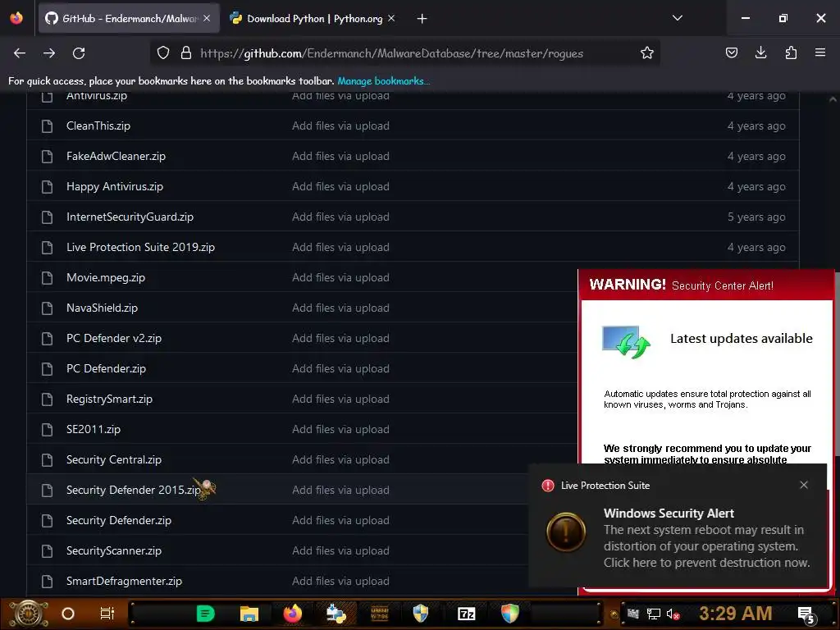The image size is (840, 630).
Task: Open tracking protection shield in address bar
Action: tap(163, 52)
